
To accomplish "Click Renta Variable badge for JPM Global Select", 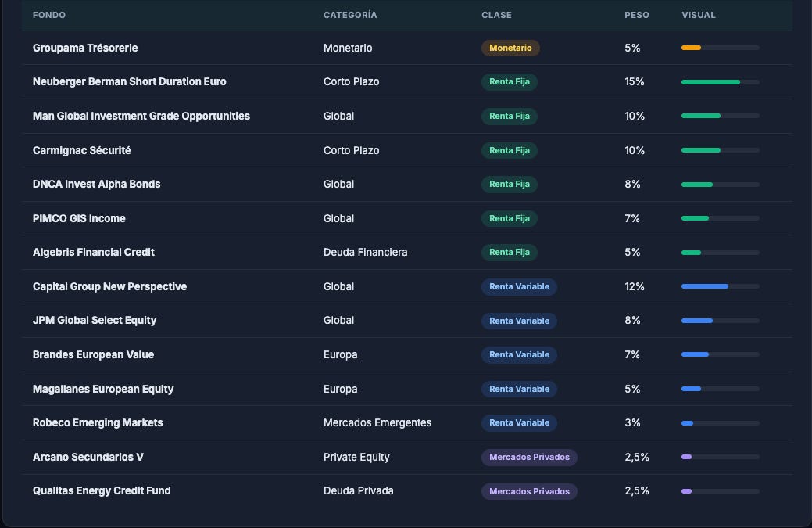I will [x=520, y=321].
